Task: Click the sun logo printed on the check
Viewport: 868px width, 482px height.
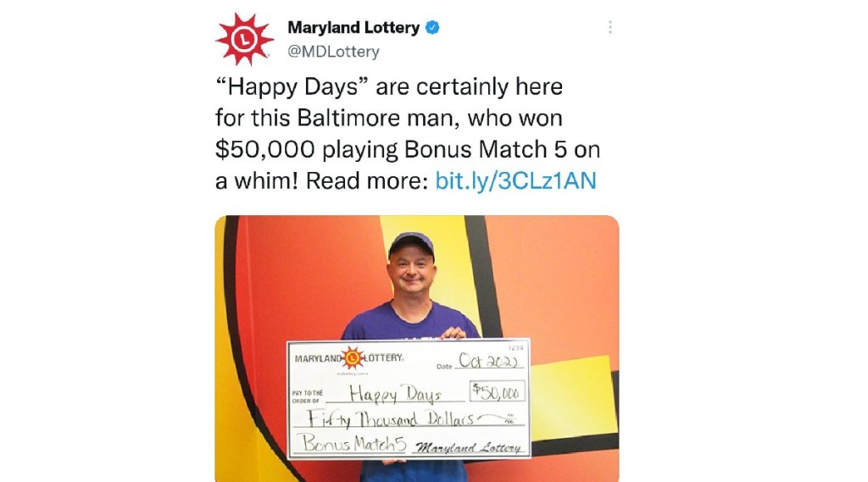Action: pyautogui.click(x=352, y=357)
